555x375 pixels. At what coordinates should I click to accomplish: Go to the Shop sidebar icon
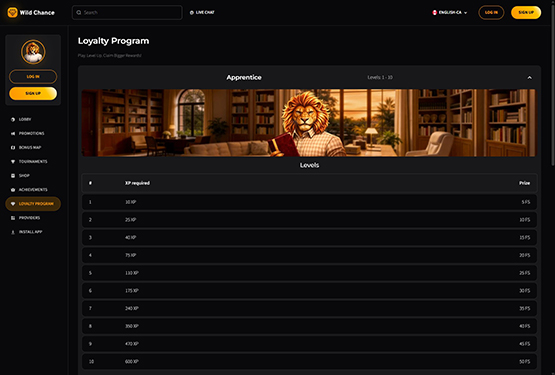13,176
